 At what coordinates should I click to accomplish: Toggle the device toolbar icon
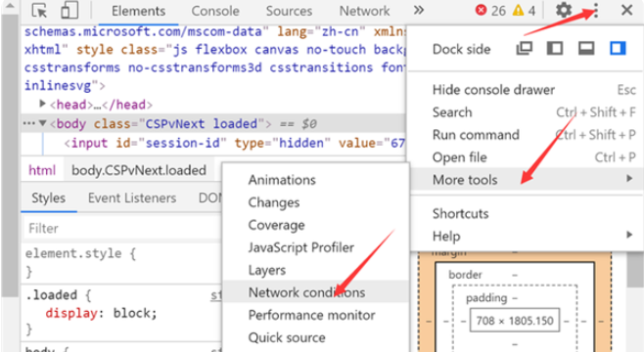click(69, 10)
